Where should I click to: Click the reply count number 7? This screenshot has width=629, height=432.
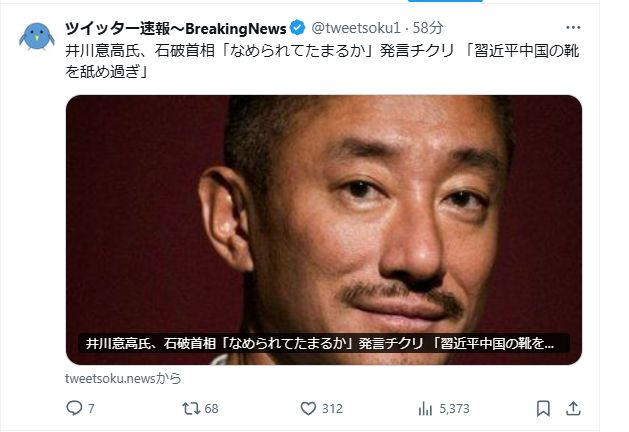[91, 409]
